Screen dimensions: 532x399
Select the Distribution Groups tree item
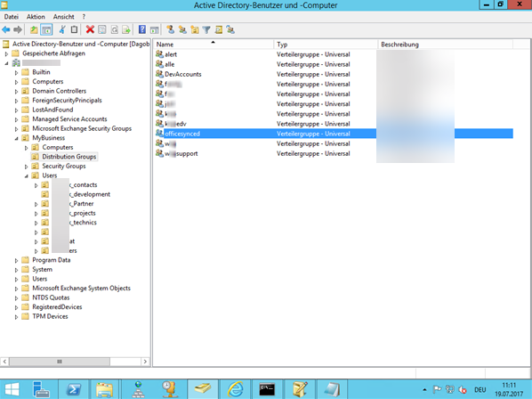point(69,157)
